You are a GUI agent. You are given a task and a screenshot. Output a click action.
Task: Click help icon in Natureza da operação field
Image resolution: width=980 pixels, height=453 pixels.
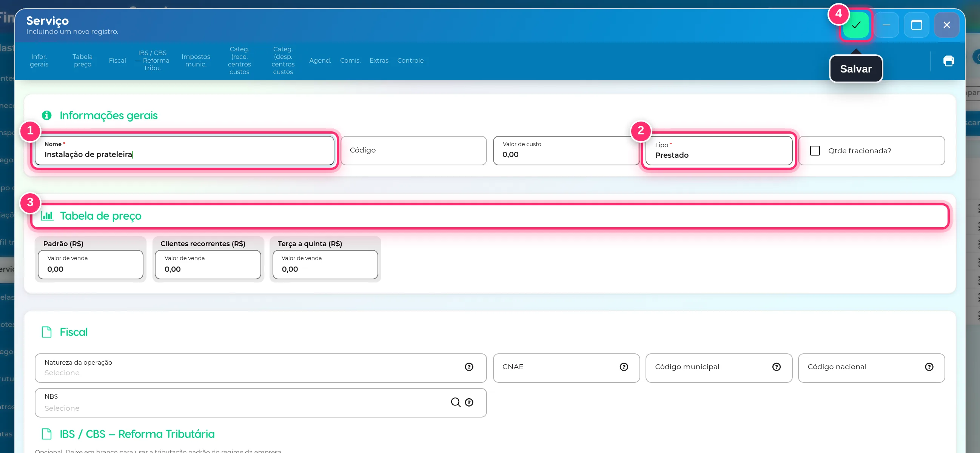pos(469,367)
